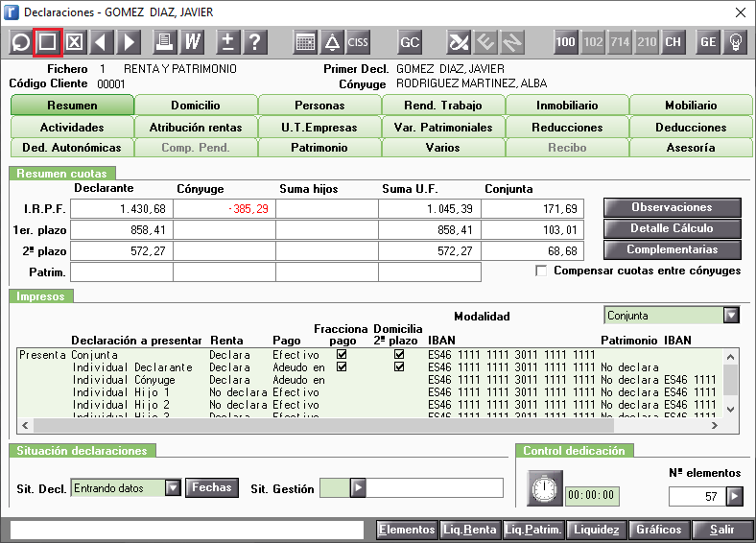The image size is (756, 543).
Task: Select the Var. Patrimoniales tab
Action: tap(443, 128)
